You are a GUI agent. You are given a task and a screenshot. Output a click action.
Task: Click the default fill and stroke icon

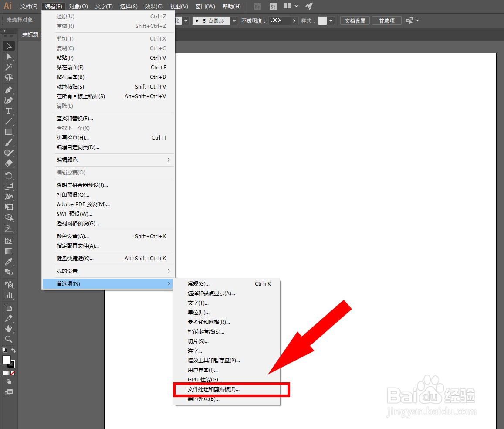[x=5, y=350]
